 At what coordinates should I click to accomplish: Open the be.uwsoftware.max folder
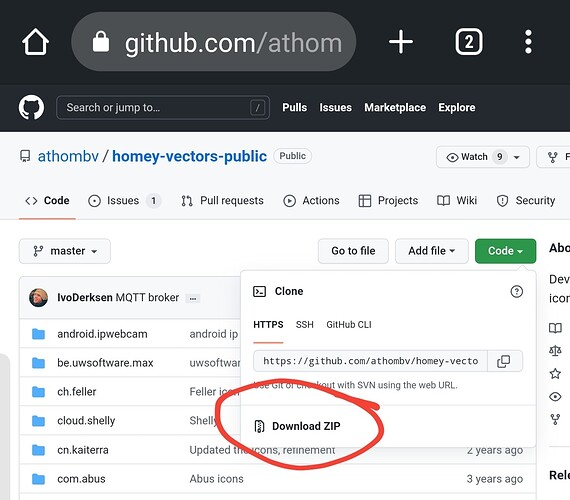click(x=105, y=363)
